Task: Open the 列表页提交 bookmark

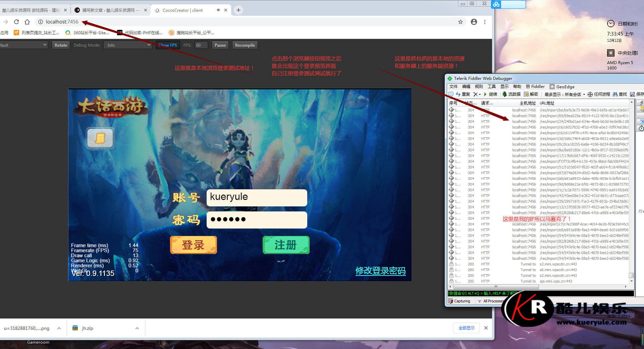Action: [36, 33]
